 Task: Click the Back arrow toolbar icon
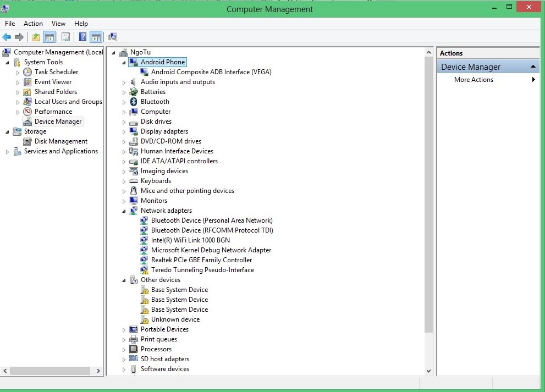click(7, 37)
